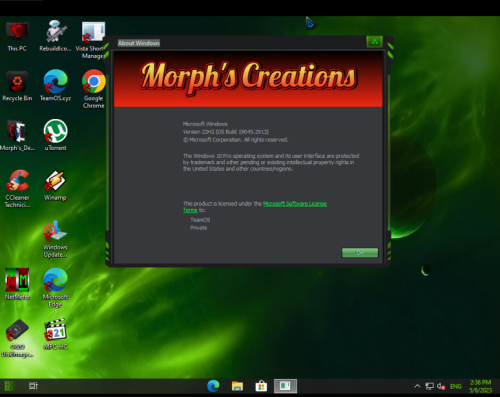Open the RebuildIconCache desktop shortcut
The image size is (500, 397).
[55, 36]
